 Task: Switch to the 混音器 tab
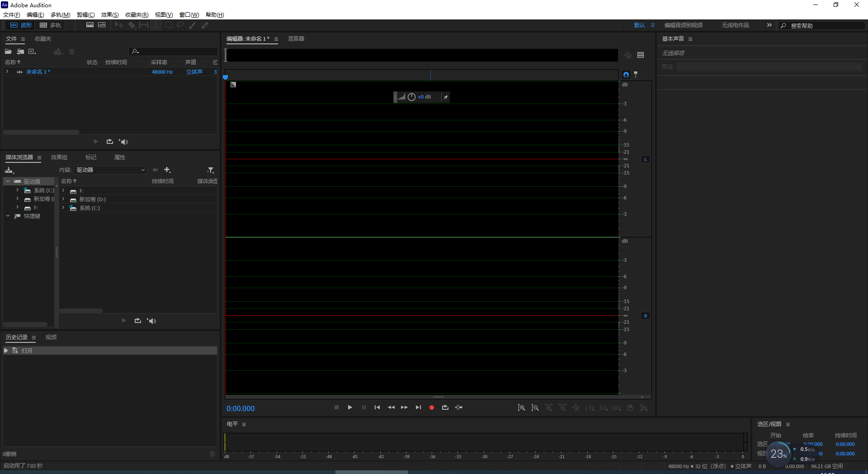pyautogui.click(x=296, y=39)
